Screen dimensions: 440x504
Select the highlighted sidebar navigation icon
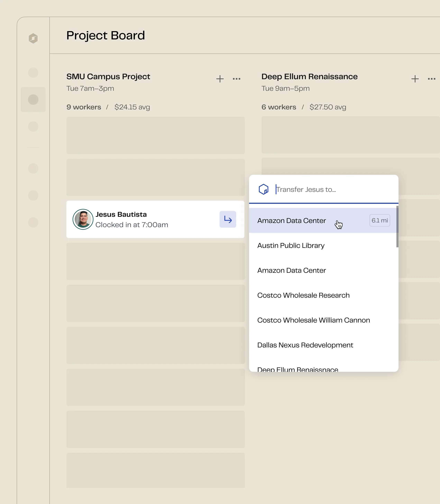[x=33, y=99]
